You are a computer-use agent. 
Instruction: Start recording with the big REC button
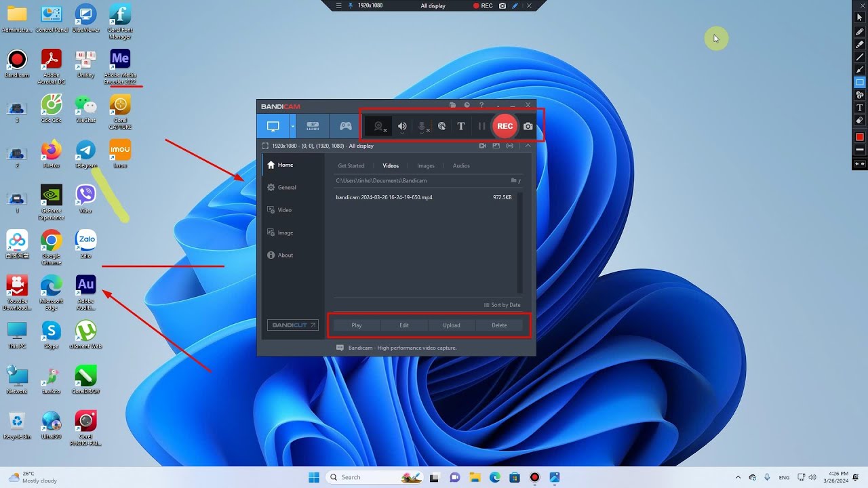pos(505,126)
